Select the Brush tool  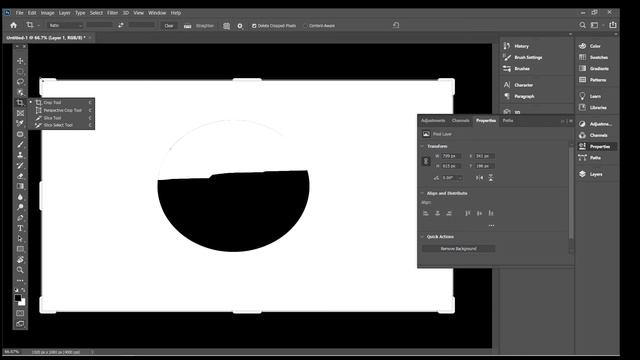click(x=20, y=144)
